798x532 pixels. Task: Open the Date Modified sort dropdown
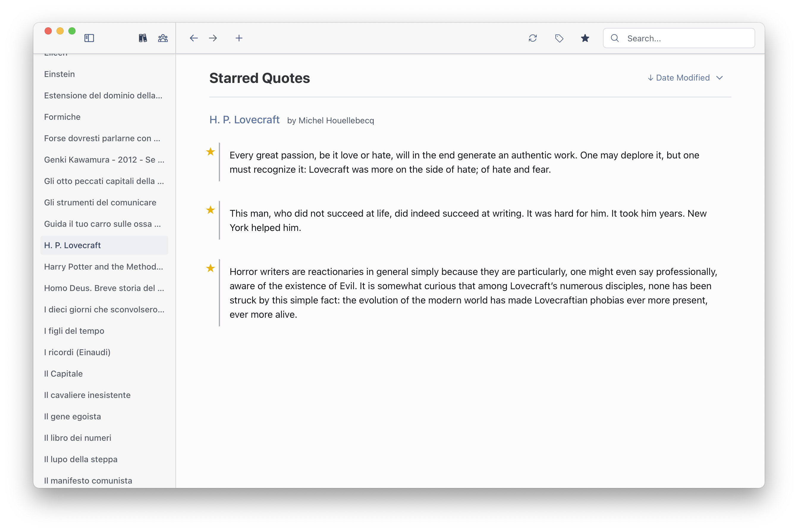tap(686, 78)
